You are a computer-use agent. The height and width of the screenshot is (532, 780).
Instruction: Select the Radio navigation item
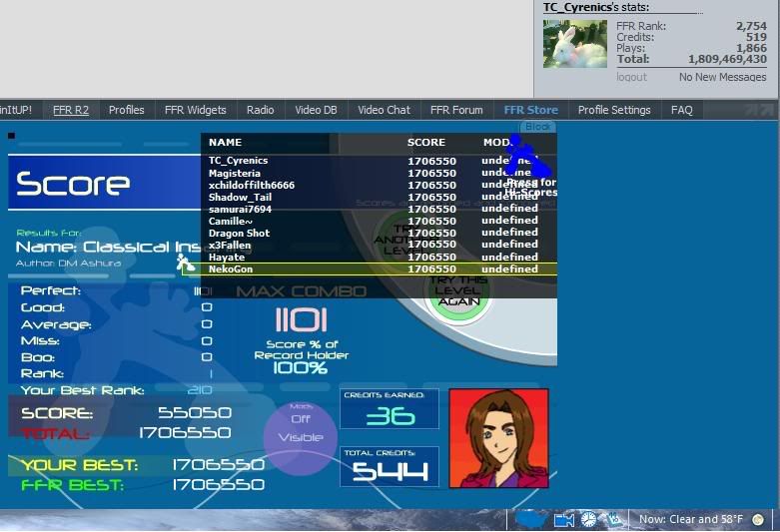tap(260, 110)
